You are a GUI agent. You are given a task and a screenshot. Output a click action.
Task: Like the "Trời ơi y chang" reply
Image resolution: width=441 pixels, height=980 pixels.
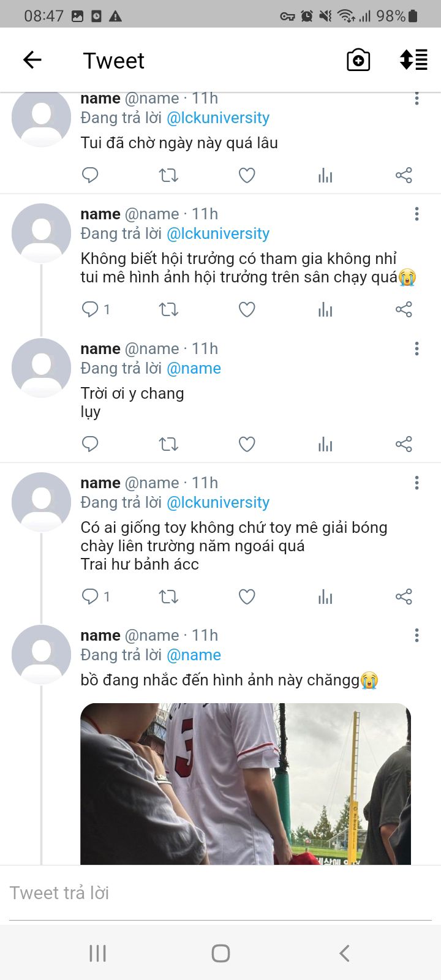pos(247,444)
